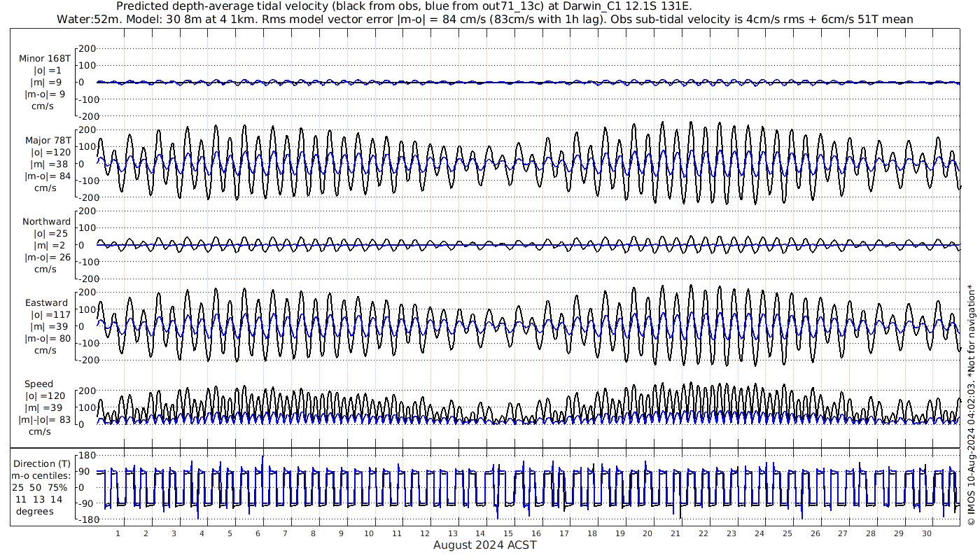Click 'm-o centiles:' text in Direction panel
This screenshot has height=560, width=980.
[41, 475]
